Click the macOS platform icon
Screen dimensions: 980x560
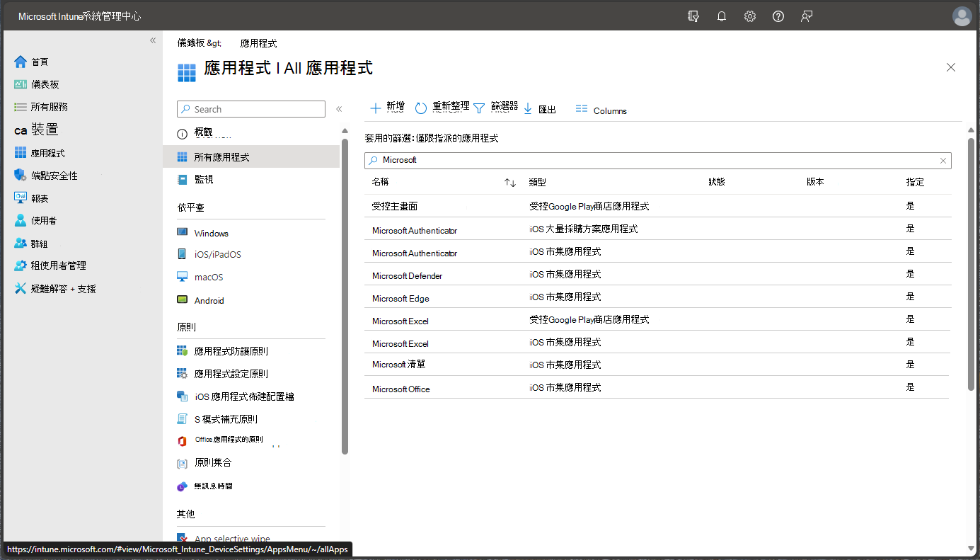pos(182,277)
